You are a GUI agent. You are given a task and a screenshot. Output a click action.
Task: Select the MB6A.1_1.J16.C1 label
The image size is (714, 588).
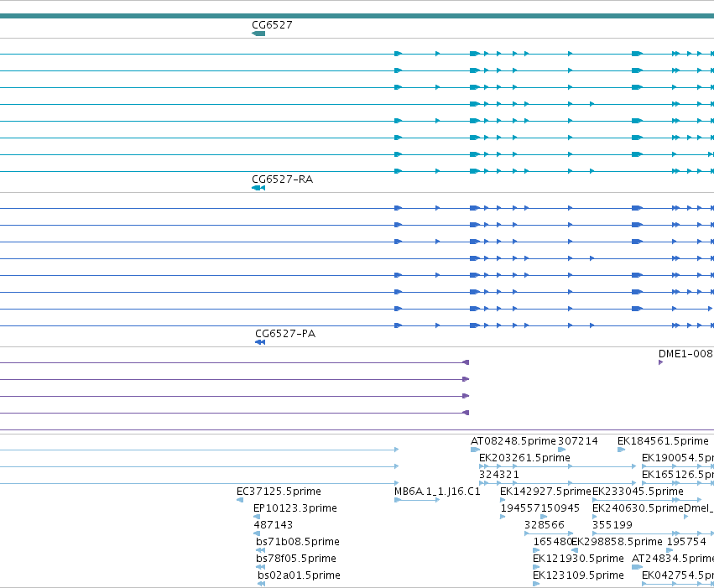coord(437,492)
